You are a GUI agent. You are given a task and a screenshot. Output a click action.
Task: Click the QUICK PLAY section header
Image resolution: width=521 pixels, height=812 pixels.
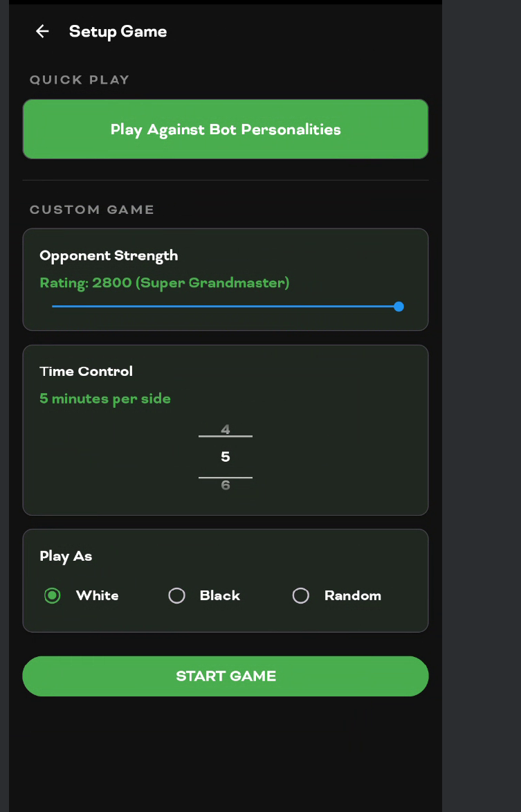(x=80, y=80)
